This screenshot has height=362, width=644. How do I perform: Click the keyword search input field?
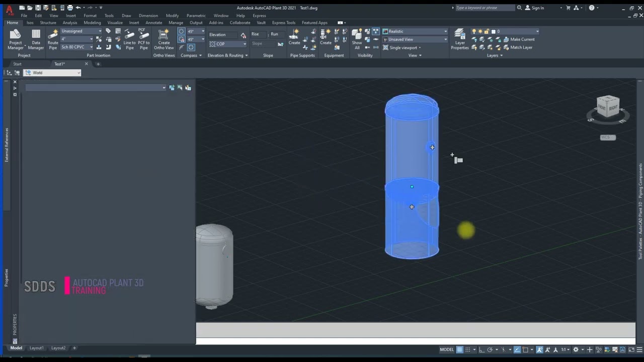click(x=485, y=8)
